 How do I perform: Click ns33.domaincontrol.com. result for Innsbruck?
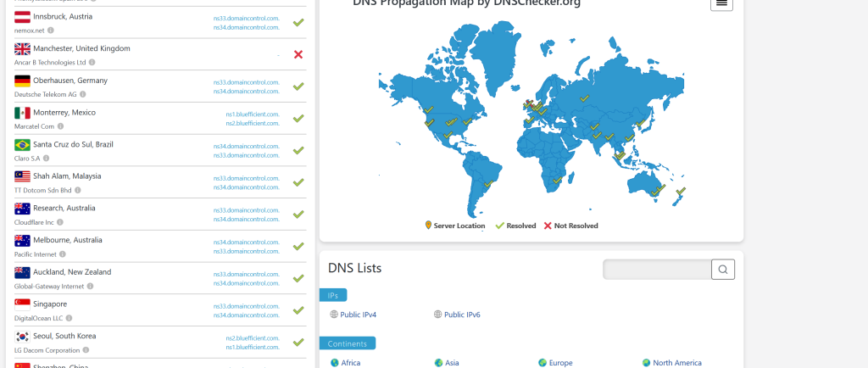tap(247, 19)
